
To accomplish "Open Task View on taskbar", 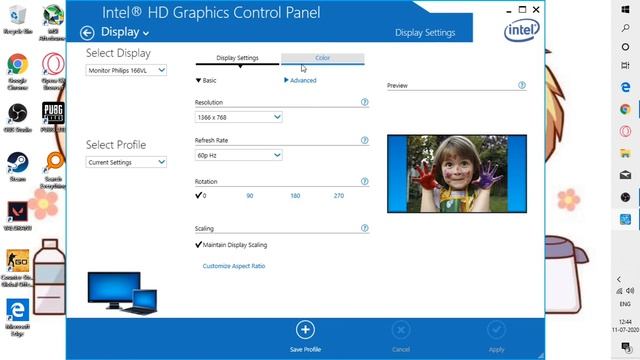I will point(625,65).
